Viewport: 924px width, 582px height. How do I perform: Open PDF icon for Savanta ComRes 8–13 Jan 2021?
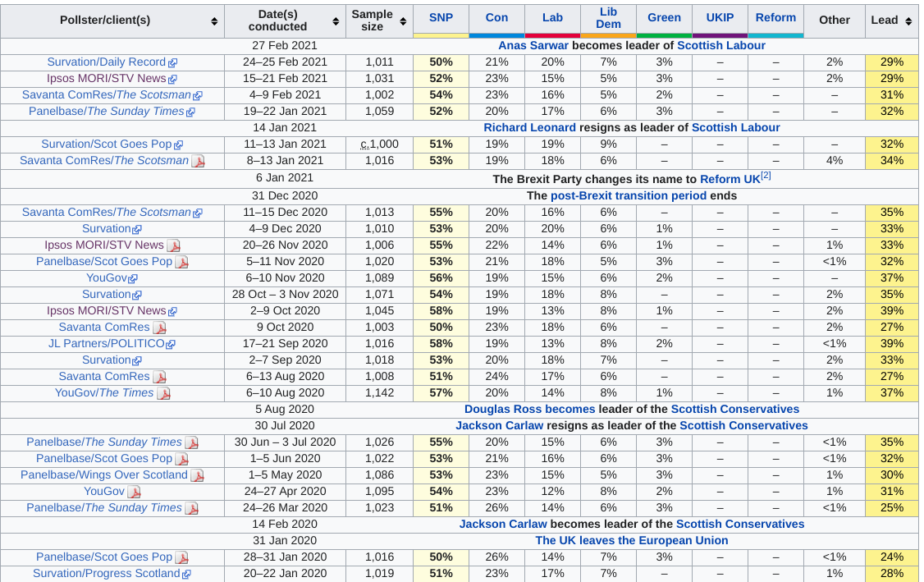pyautogui.click(x=198, y=161)
